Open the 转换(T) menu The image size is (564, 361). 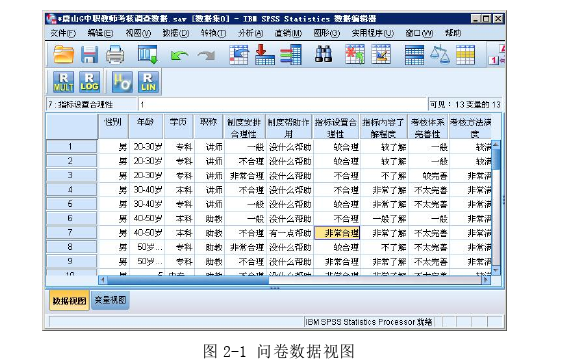tap(213, 33)
